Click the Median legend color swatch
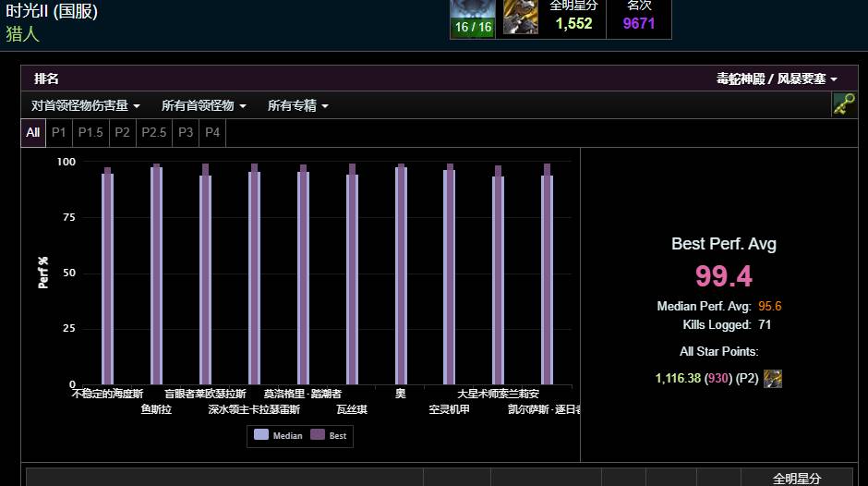868x486 pixels. [x=261, y=434]
